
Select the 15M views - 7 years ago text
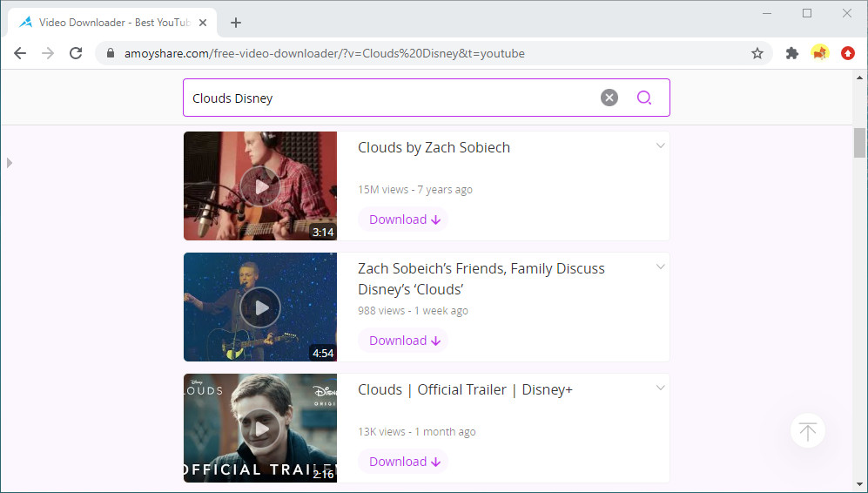415,189
